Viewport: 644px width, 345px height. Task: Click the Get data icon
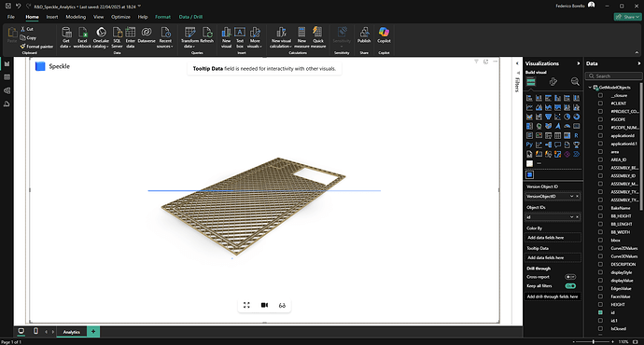66,32
